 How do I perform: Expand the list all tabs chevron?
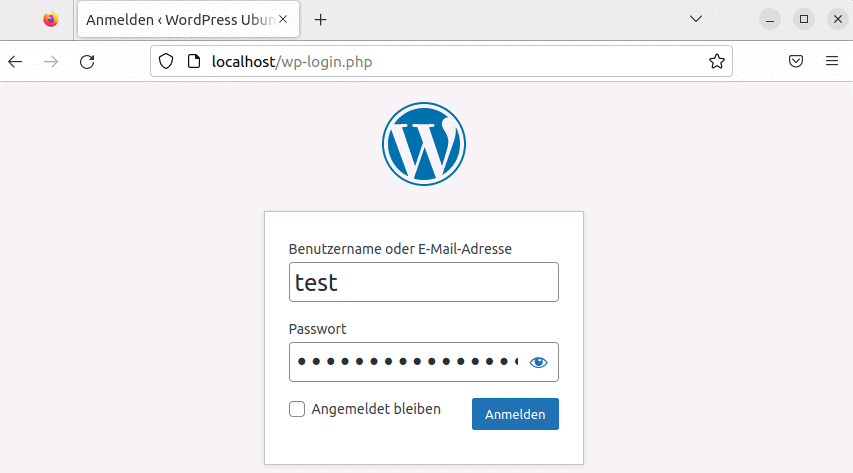coord(697,20)
